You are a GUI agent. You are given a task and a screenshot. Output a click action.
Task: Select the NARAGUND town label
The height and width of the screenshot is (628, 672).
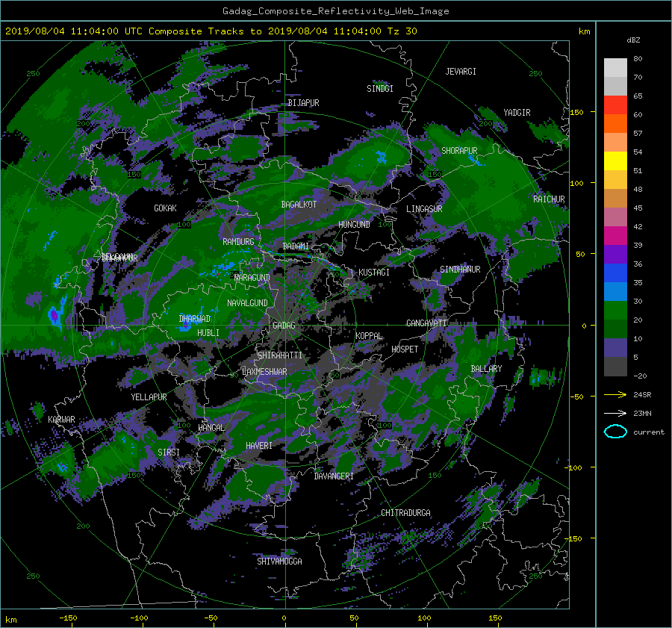pos(252,277)
